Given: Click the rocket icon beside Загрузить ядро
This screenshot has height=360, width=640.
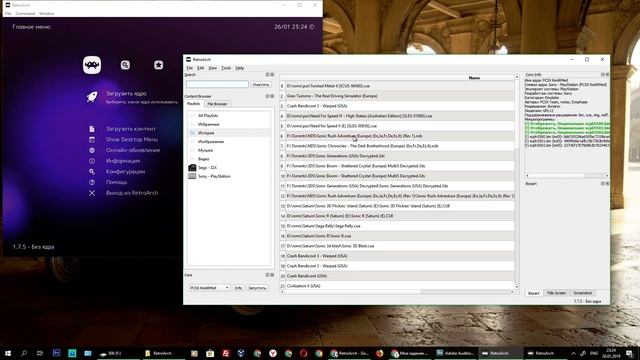Looking at the screenshot, I should click(x=92, y=97).
